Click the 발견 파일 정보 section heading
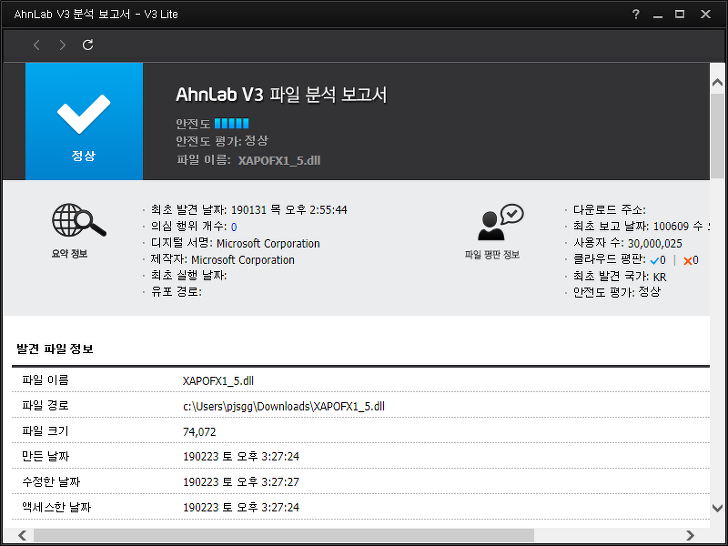Screen dimensions: 728x546 [55, 349]
